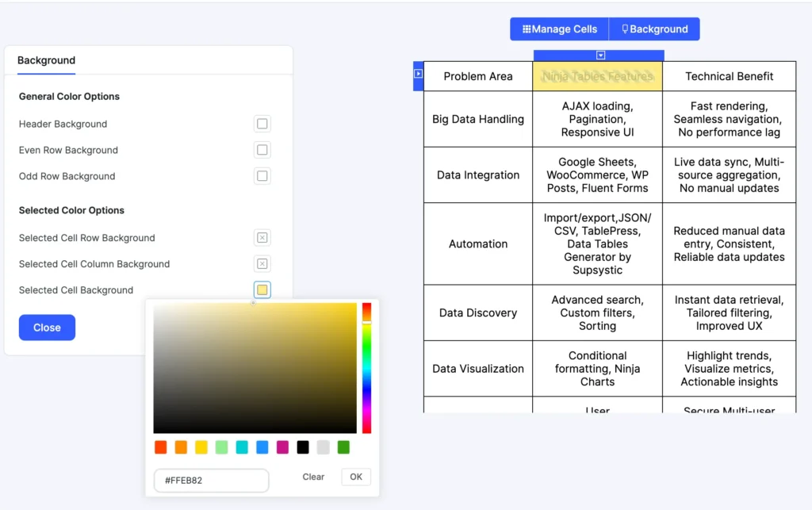This screenshot has height=510, width=812.
Task: Select the Live data sync cell
Action: tap(730, 175)
